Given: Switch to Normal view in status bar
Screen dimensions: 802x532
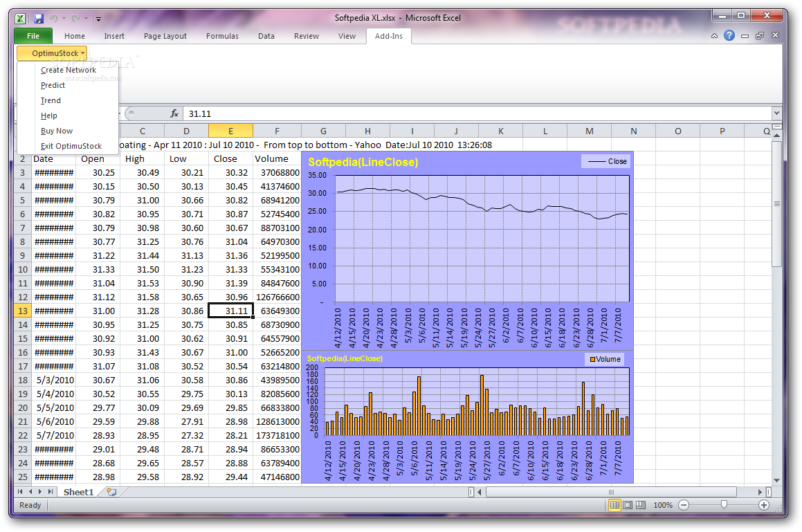Looking at the screenshot, I should (614, 505).
